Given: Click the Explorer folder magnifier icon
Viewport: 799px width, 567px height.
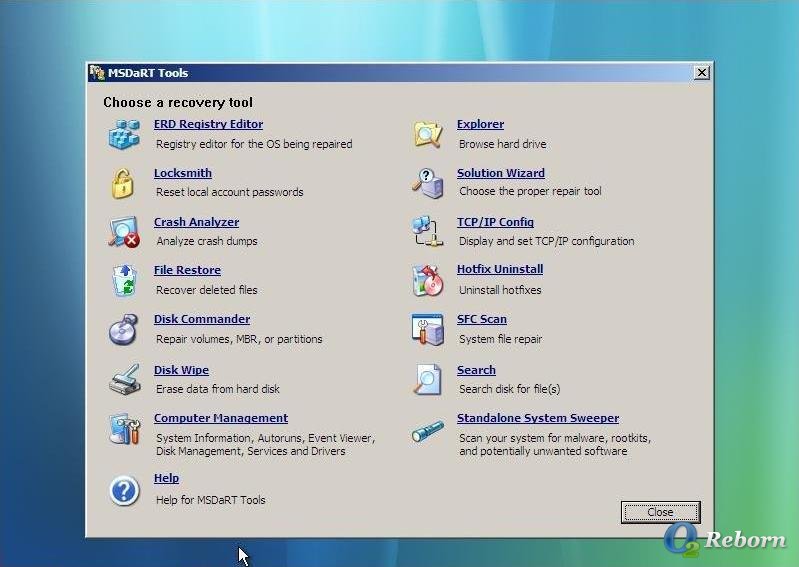Looking at the screenshot, I should pos(428,134).
